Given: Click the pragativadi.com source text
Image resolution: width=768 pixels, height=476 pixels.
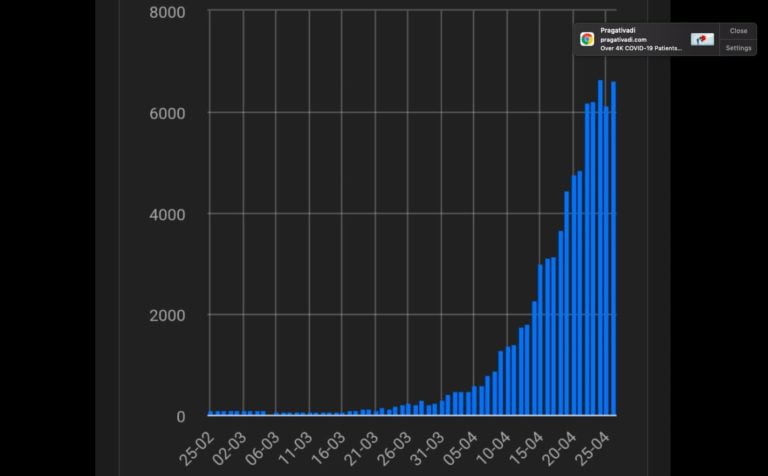Looking at the screenshot, I should pyautogui.click(x=623, y=40).
